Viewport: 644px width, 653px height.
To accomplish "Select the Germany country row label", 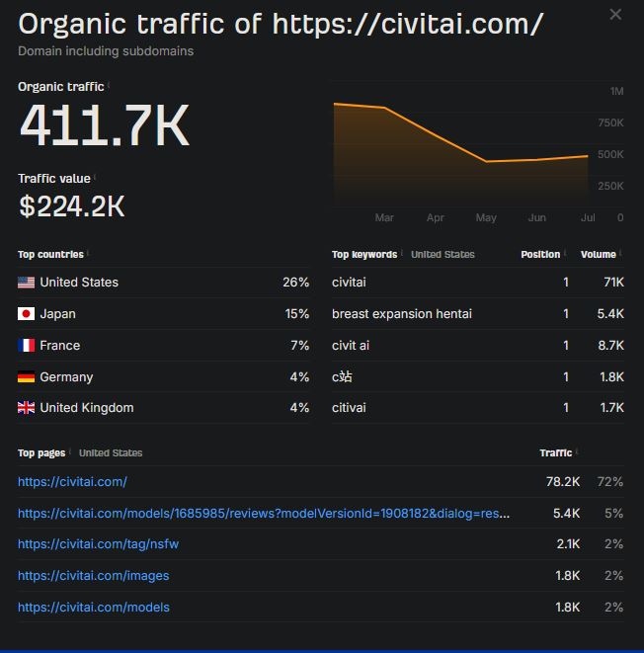I will click(x=66, y=377).
